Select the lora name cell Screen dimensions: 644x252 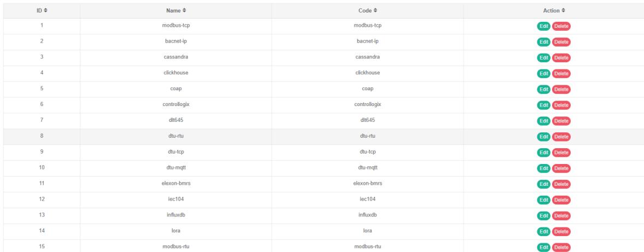pos(179,231)
